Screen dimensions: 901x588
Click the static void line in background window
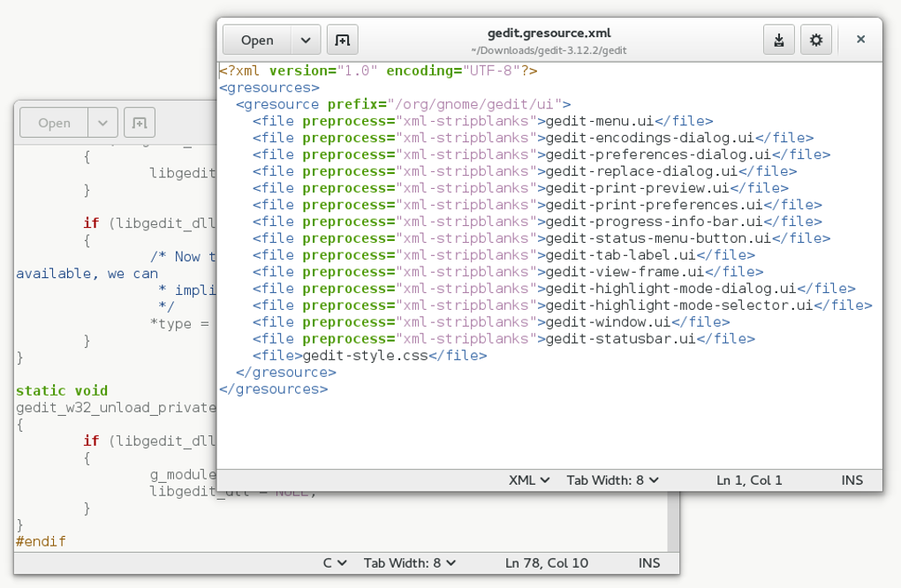62,390
